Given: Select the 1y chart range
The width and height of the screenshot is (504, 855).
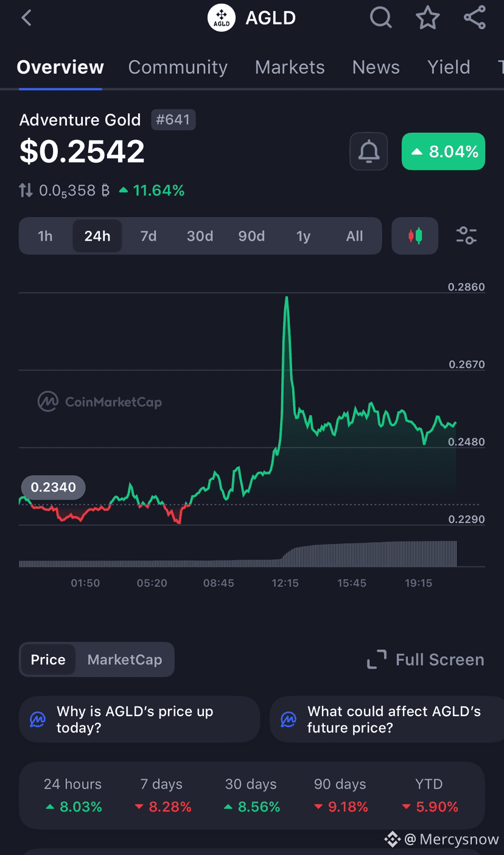Looking at the screenshot, I should [x=303, y=236].
